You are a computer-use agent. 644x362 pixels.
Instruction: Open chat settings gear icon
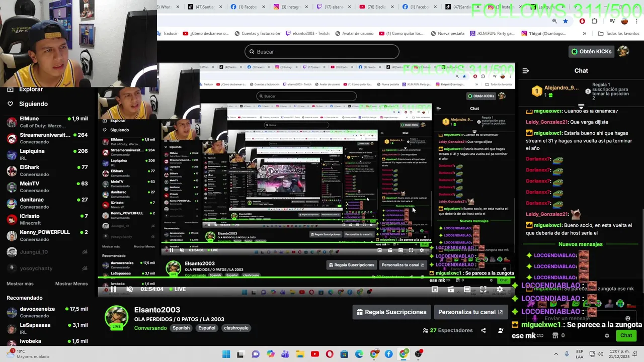pos(607,335)
